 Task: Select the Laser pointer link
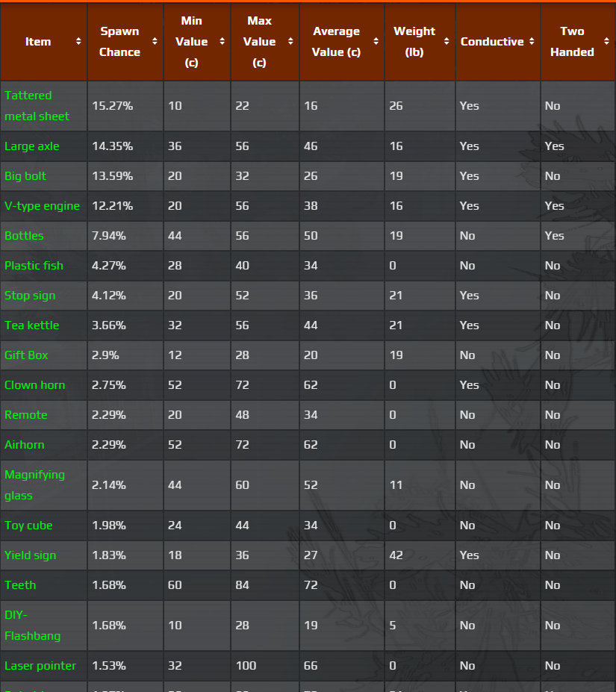[x=40, y=666]
